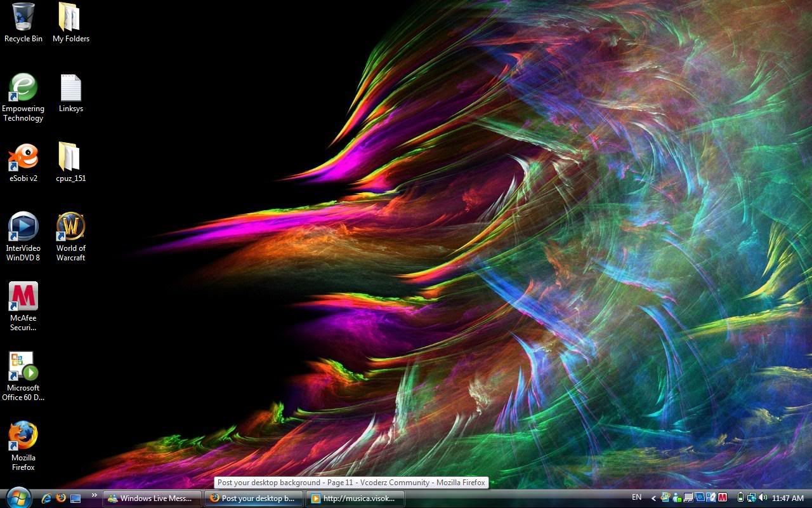Select the Empowering Technology desktop icon
812x508 pixels.
pos(23,88)
